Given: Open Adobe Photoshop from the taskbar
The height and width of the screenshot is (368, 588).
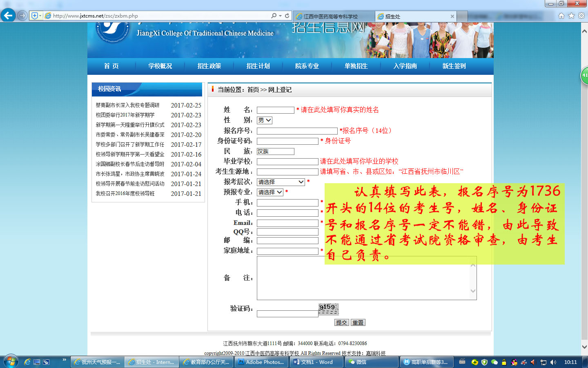Looking at the screenshot, I should (x=261, y=362).
